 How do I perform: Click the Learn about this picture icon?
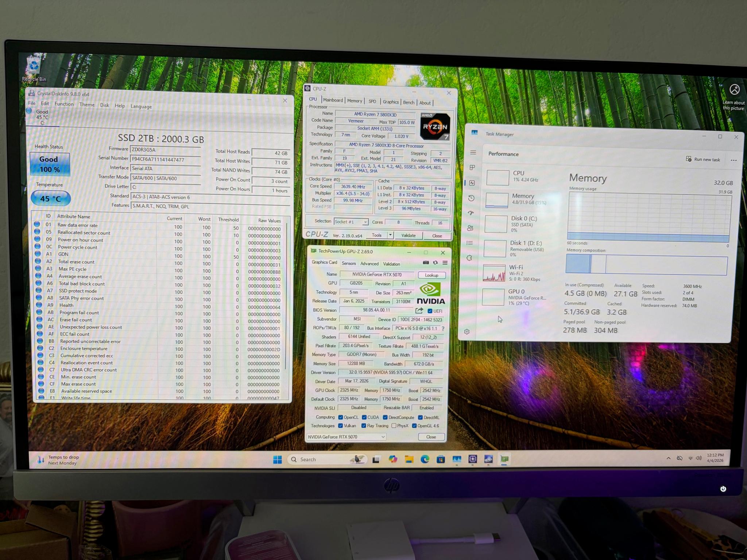(x=734, y=90)
